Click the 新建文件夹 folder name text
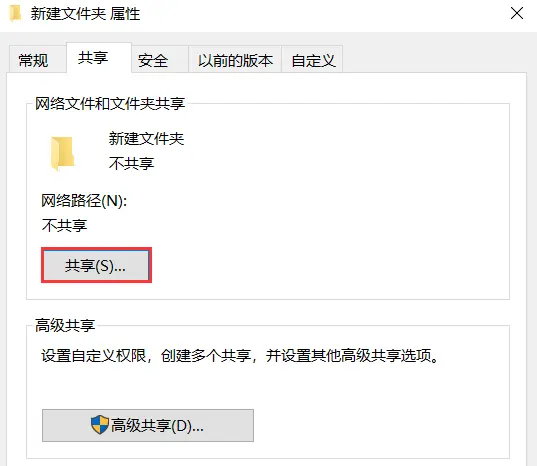Image resolution: width=537 pixels, height=466 pixels. (146, 139)
